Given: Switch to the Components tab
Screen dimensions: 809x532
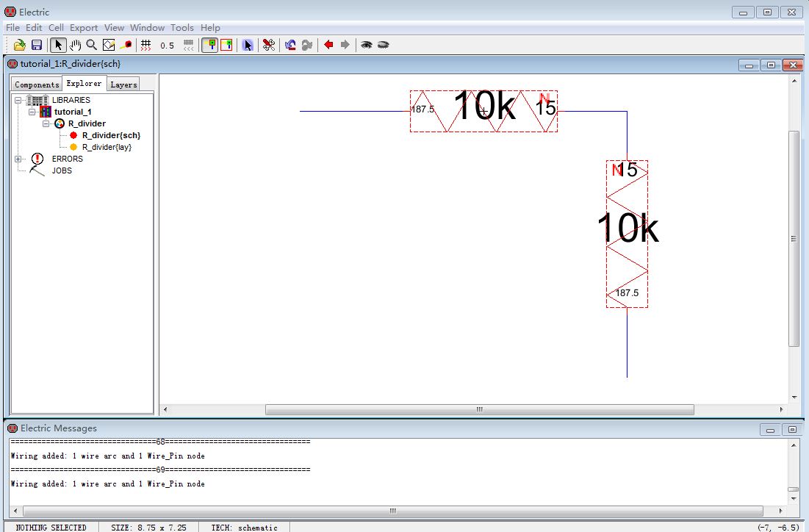Looking at the screenshot, I should (36, 85).
